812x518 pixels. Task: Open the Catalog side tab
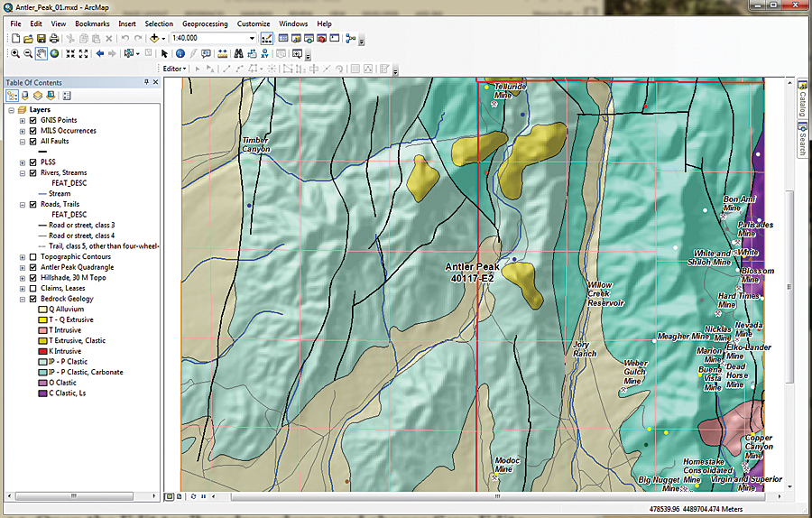point(802,99)
